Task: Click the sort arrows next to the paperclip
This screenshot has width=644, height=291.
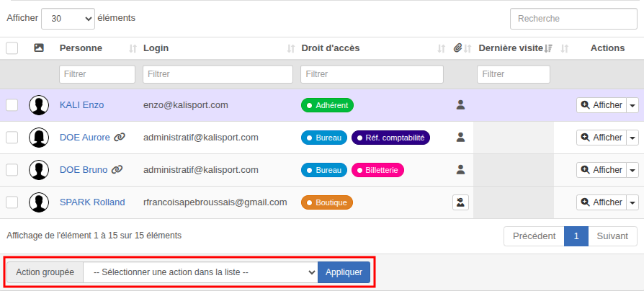Action: pos(468,49)
